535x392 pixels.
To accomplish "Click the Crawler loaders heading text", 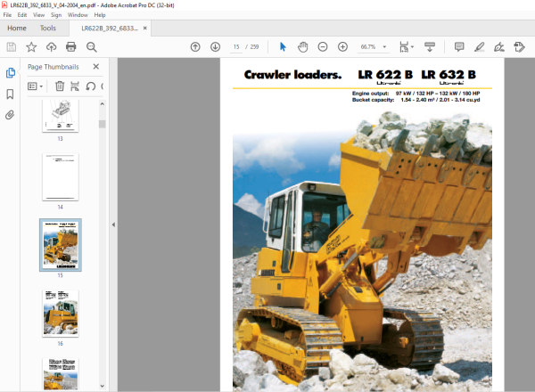I will [x=292, y=75].
